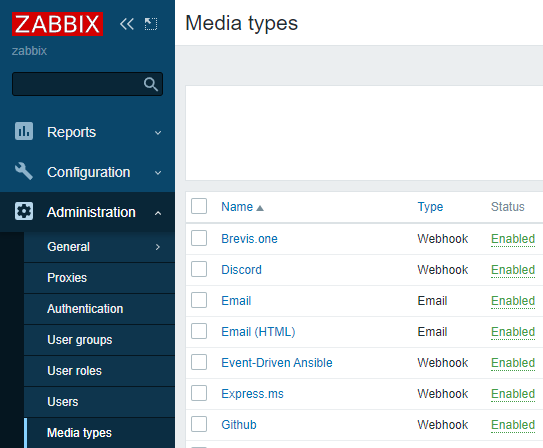Select Media types in sidebar
The image size is (543, 448).
pos(99,433)
